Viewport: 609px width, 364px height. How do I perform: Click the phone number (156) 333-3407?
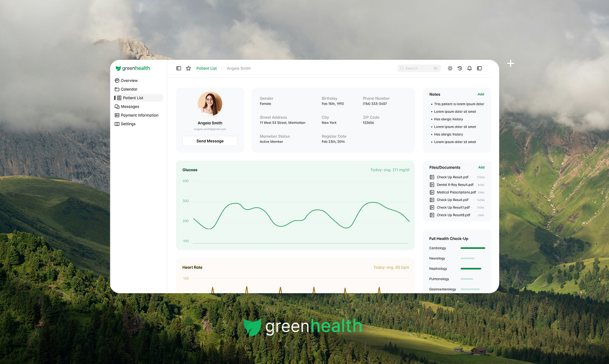tap(374, 104)
